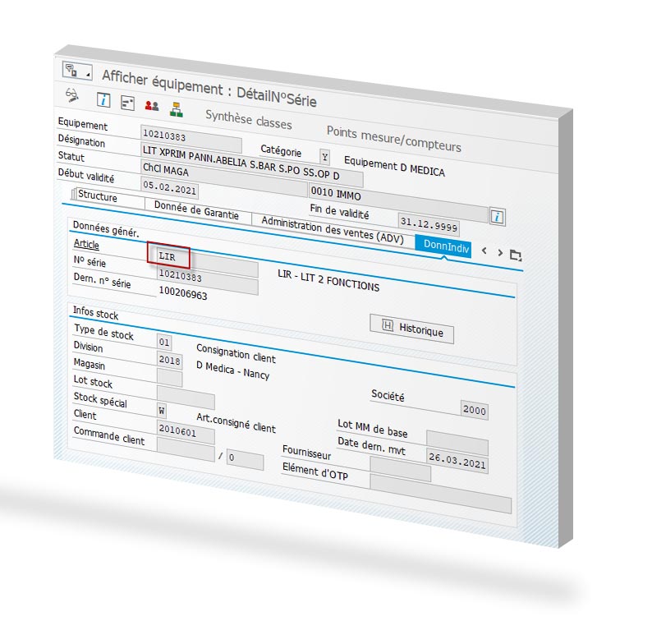Image resolution: width=652 pixels, height=644 pixels.
Task: Click the display/change glasses toolbar icon
Action: pyautogui.click(x=72, y=95)
